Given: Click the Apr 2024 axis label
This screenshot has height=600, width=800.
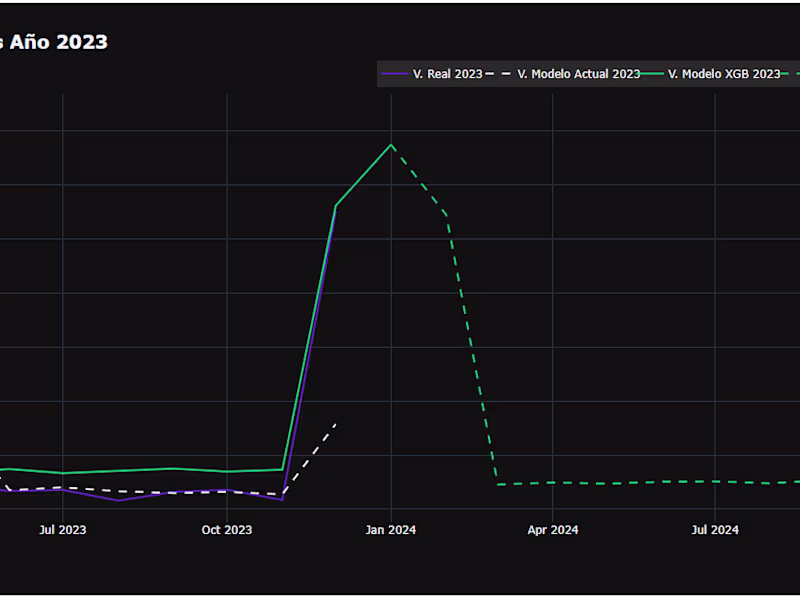Looking at the screenshot, I should [x=553, y=530].
